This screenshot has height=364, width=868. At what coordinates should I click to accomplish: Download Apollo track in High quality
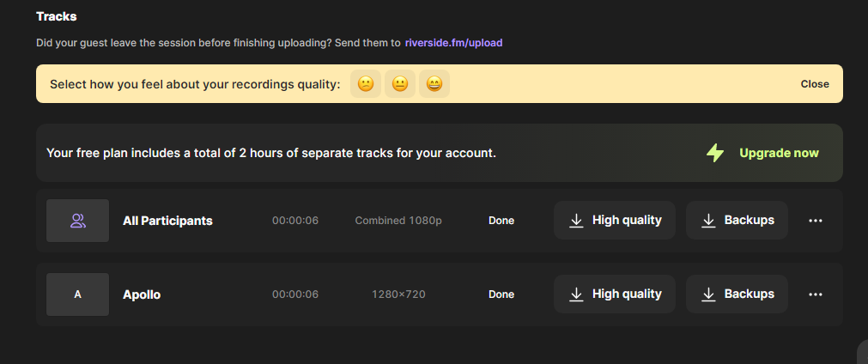[x=615, y=294]
